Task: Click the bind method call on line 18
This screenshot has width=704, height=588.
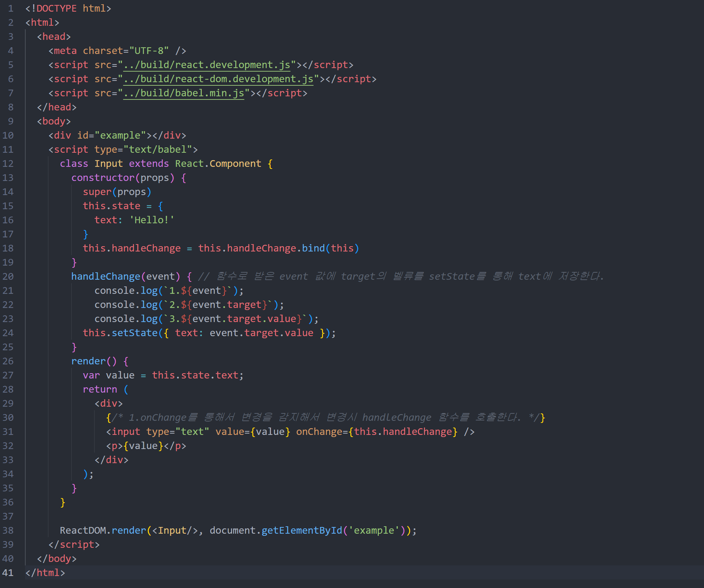Action: 313,248
